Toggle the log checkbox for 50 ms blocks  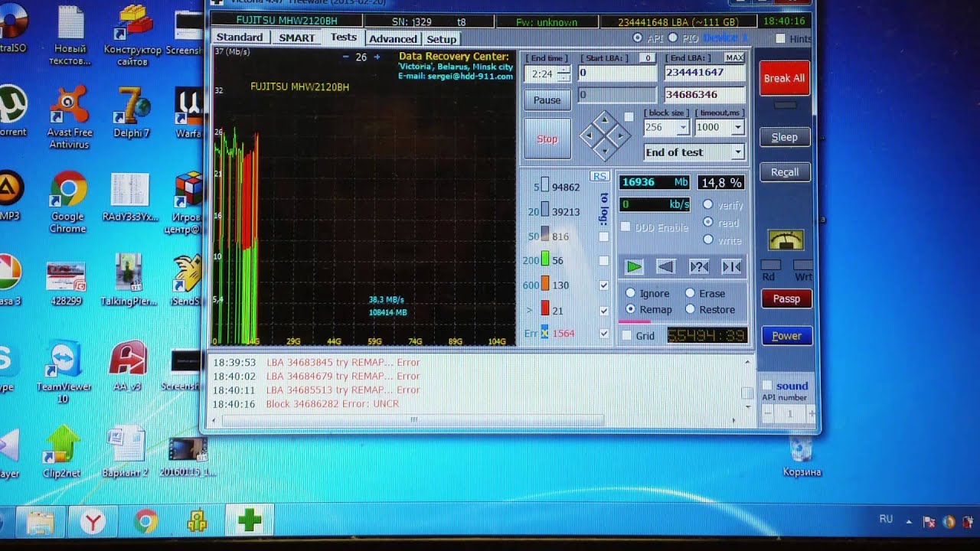point(604,236)
